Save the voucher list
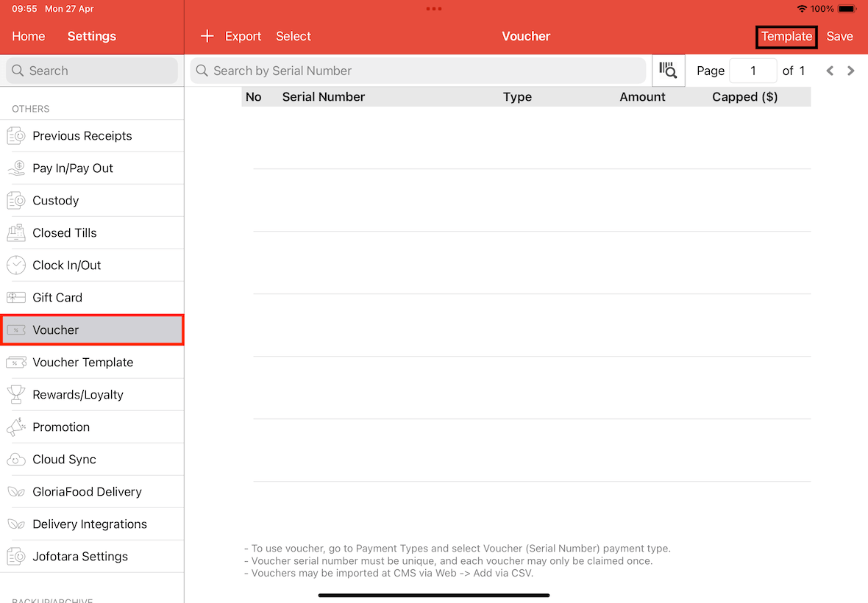 coord(839,36)
